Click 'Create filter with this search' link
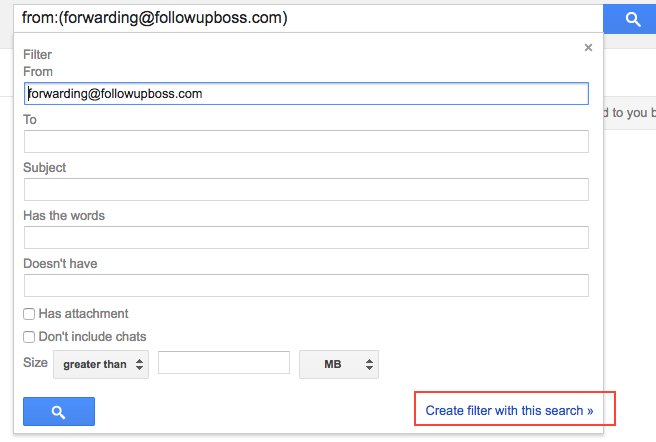Image resolution: width=656 pixels, height=442 pixels. [x=509, y=410]
